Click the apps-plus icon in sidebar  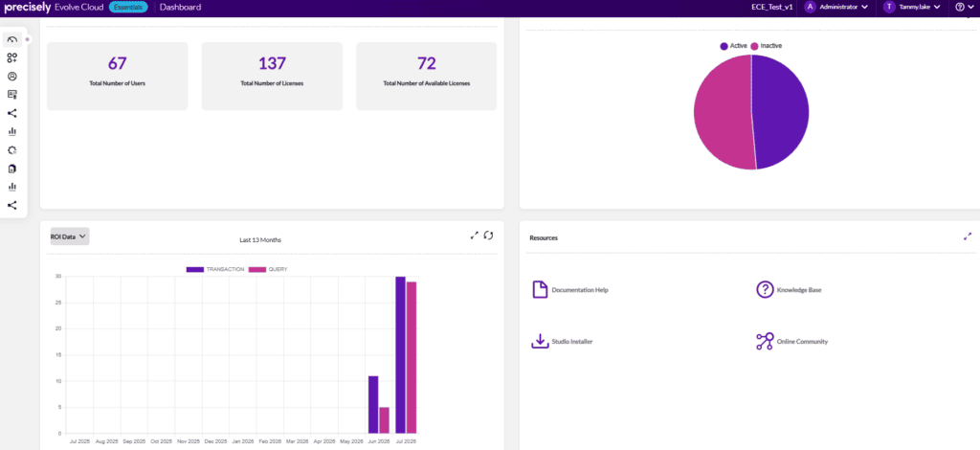tap(11, 58)
